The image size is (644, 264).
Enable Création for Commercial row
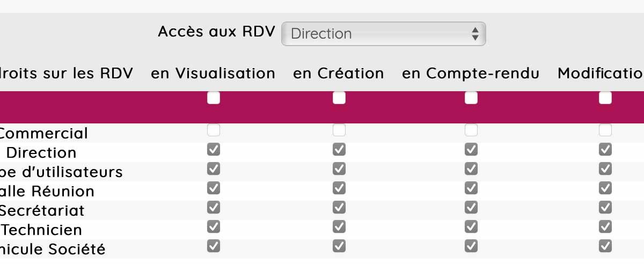click(x=339, y=130)
